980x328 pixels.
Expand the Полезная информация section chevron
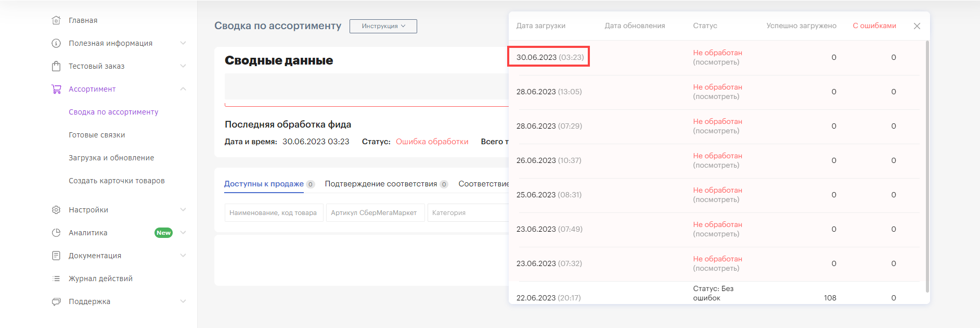point(183,43)
